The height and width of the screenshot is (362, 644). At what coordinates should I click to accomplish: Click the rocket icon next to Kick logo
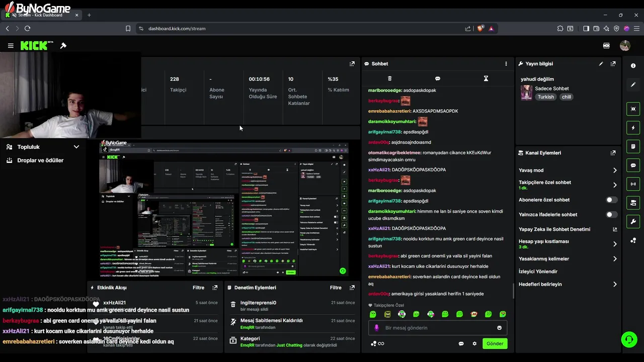[63, 46]
